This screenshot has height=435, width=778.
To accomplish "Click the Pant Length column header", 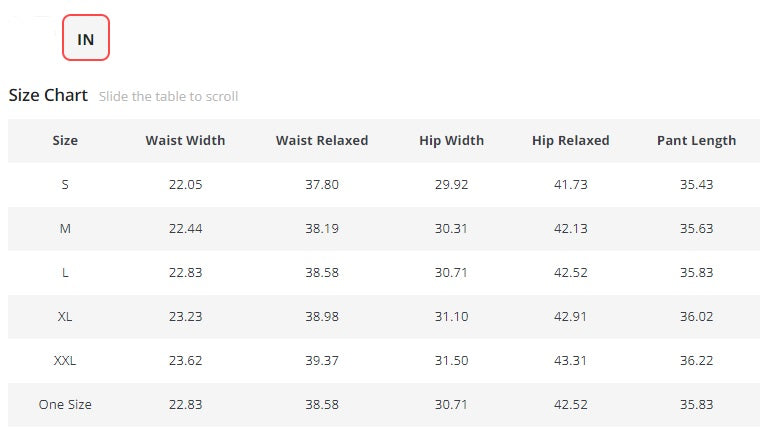I will (697, 141).
